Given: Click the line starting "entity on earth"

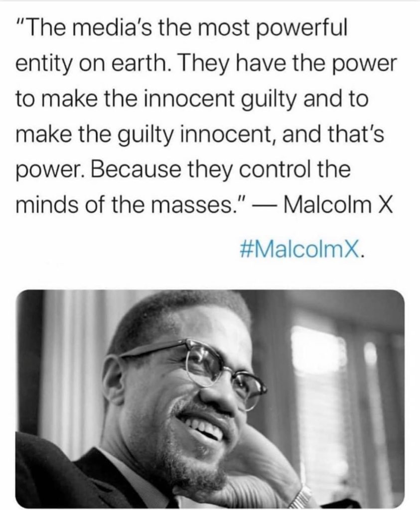Looking at the screenshot, I should (206, 65).
